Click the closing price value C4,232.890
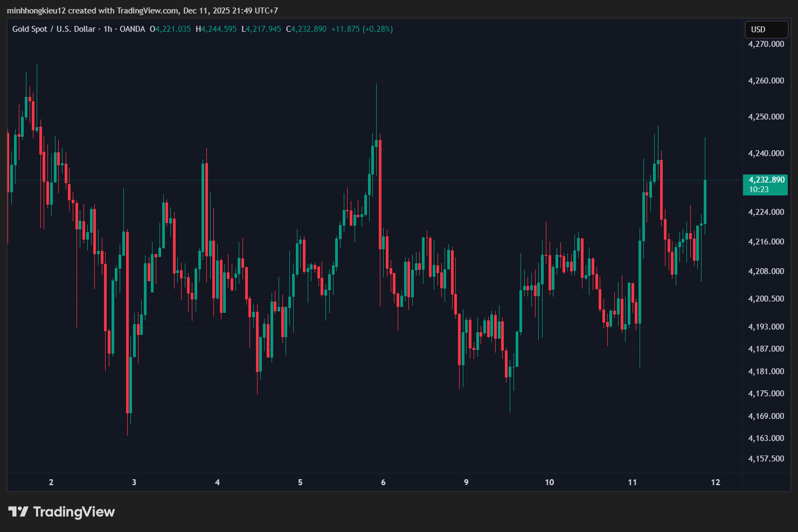The height and width of the screenshot is (532, 798). (x=306, y=29)
